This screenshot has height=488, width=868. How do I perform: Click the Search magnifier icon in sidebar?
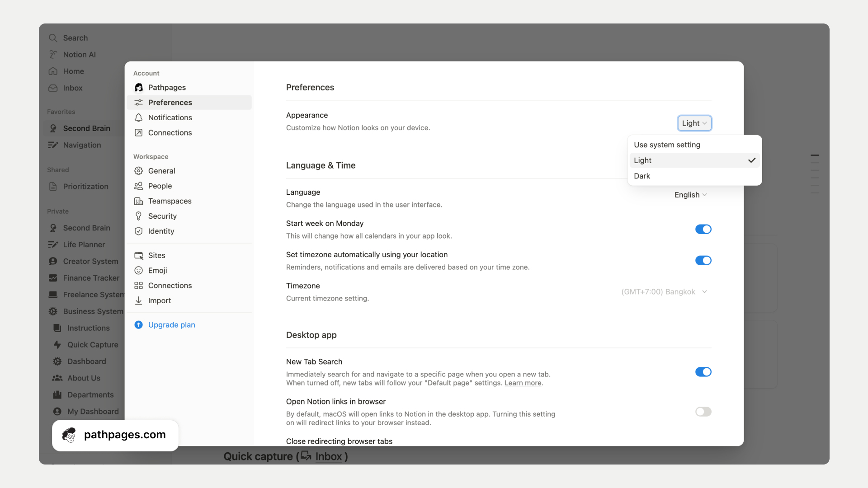coord(53,38)
